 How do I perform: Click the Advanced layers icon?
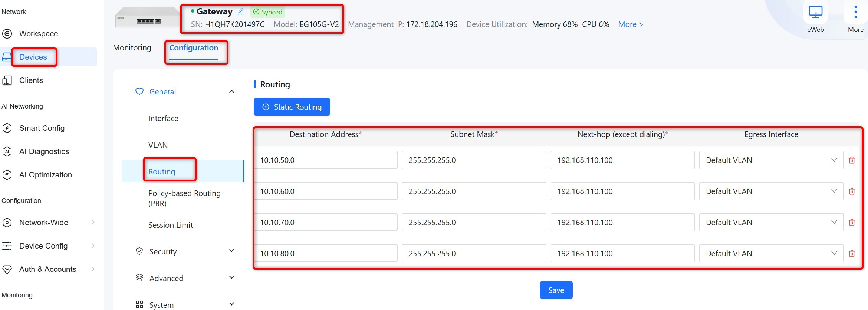tap(139, 278)
